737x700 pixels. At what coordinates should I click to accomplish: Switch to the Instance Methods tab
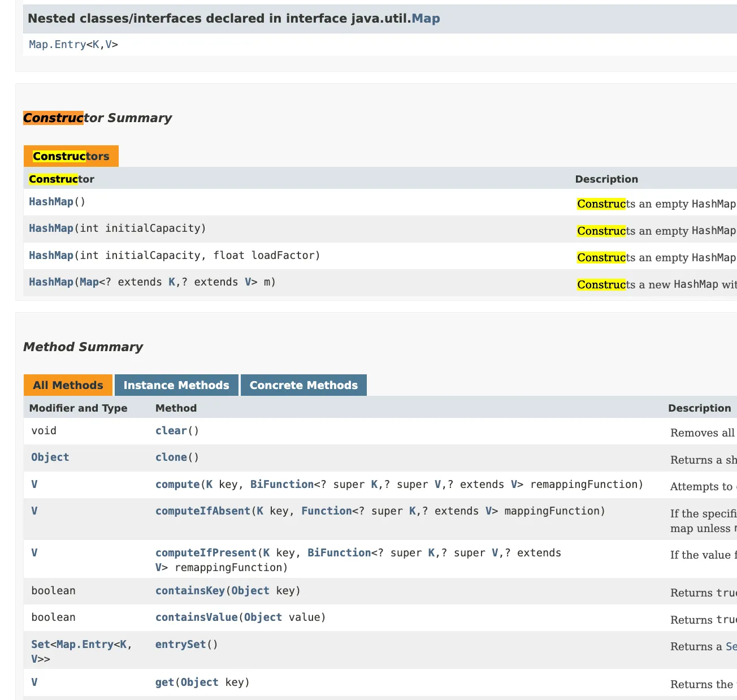(x=176, y=386)
